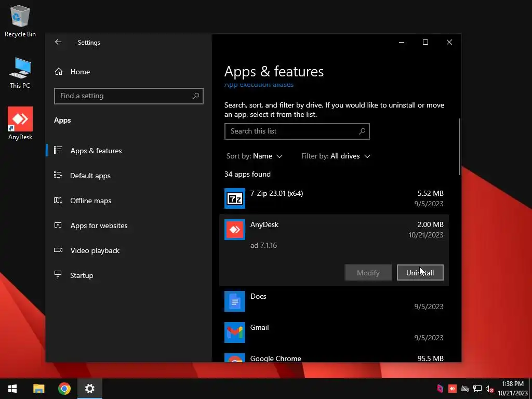The image size is (532, 399).
Task: Open the Windows Start menu
Action: click(x=12, y=389)
